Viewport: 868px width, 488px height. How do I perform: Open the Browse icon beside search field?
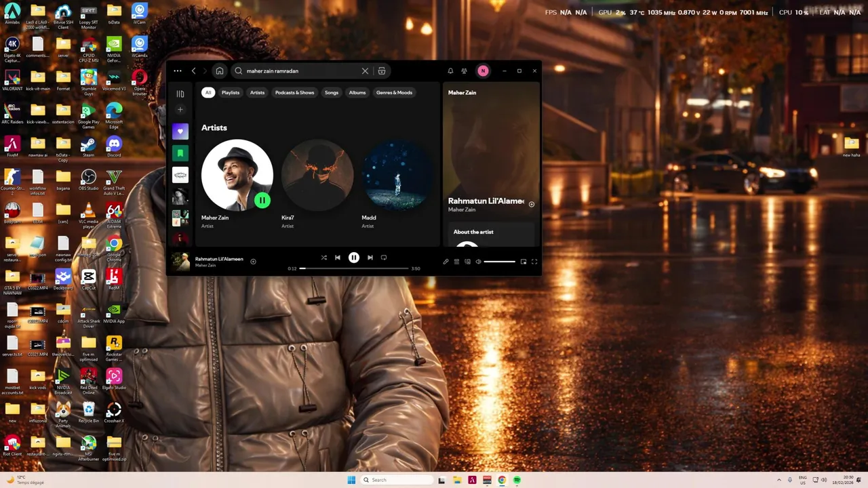(x=382, y=70)
